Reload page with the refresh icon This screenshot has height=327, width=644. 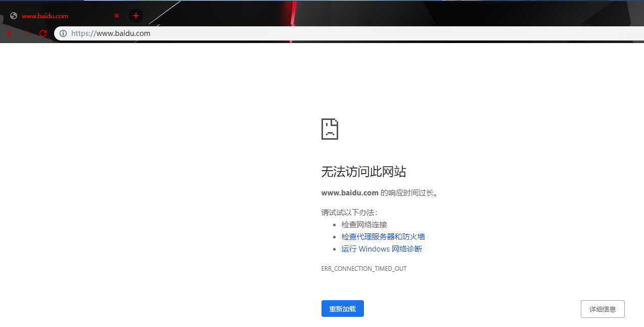click(43, 34)
